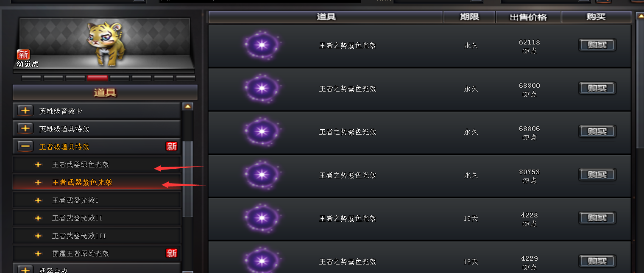Click the plus icon beside 雷霆王者原始光效
Viewport: 644px width, 273px height.
(38, 253)
